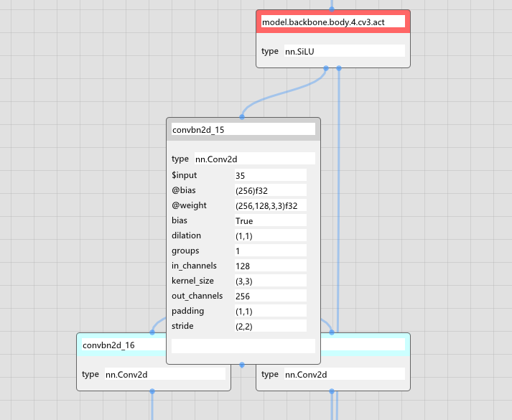Click the 'out_channels' label text
Viewport: 512px width, 420px height.
pos(197,296)
